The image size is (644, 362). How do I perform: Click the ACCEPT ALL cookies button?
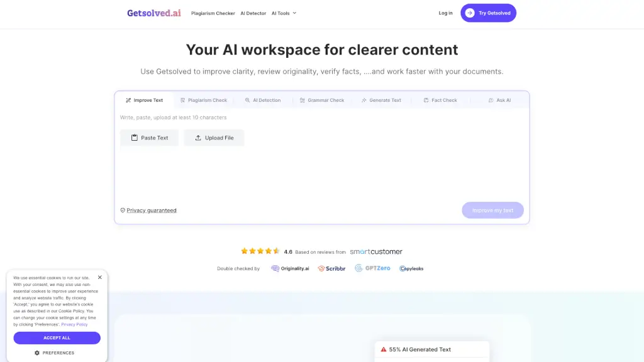click(57, 337)
